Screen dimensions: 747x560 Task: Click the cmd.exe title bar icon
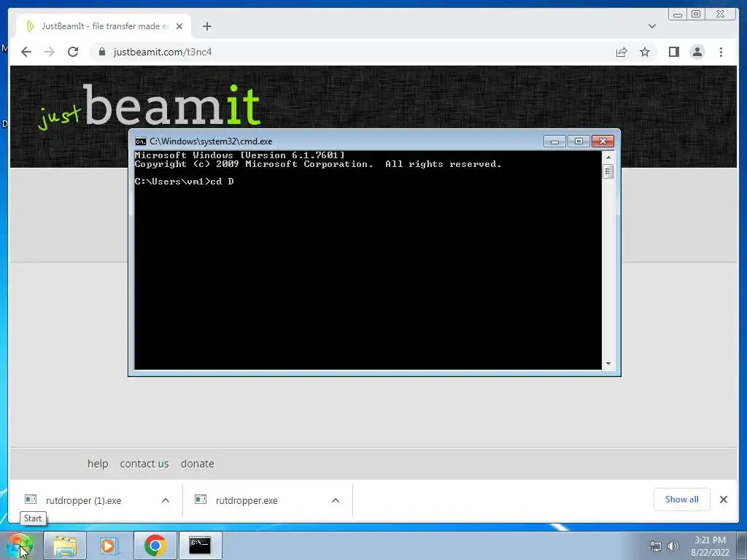click(x=141, y=141)
